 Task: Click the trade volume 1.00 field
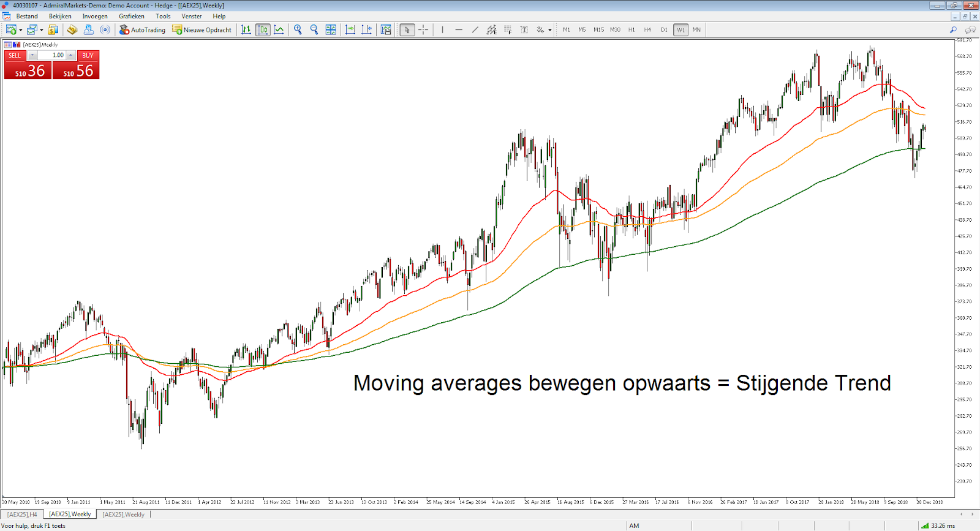[52, 55]
